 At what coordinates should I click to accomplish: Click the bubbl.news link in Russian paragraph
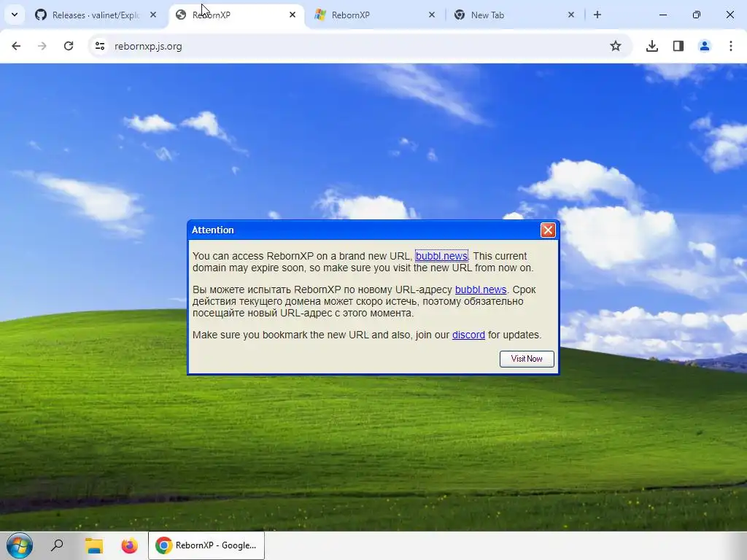[x=481, y=289]
